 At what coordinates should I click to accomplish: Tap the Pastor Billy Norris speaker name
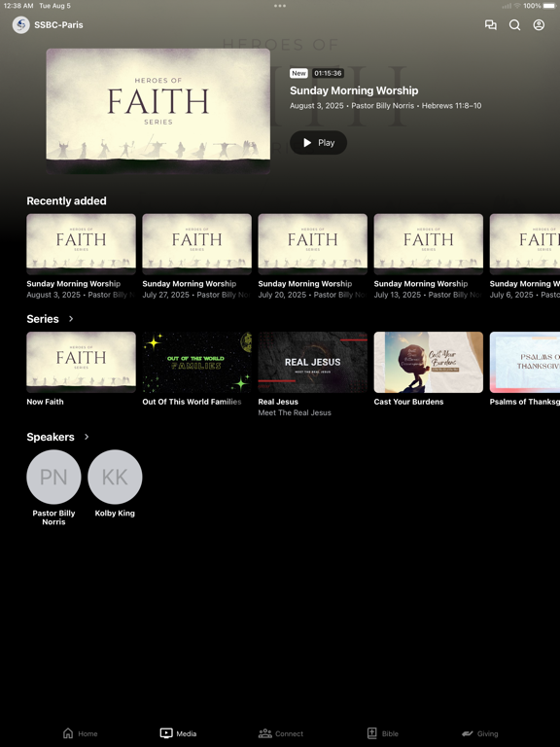53,517
